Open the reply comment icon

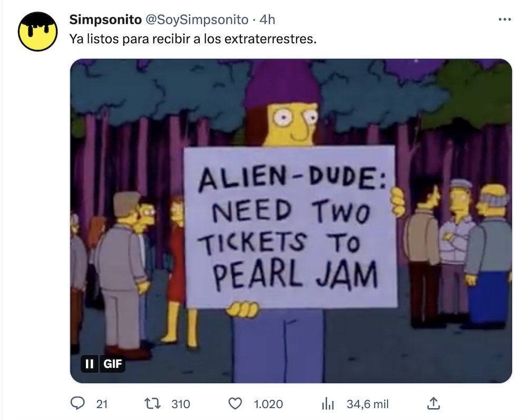click(77, 403)
